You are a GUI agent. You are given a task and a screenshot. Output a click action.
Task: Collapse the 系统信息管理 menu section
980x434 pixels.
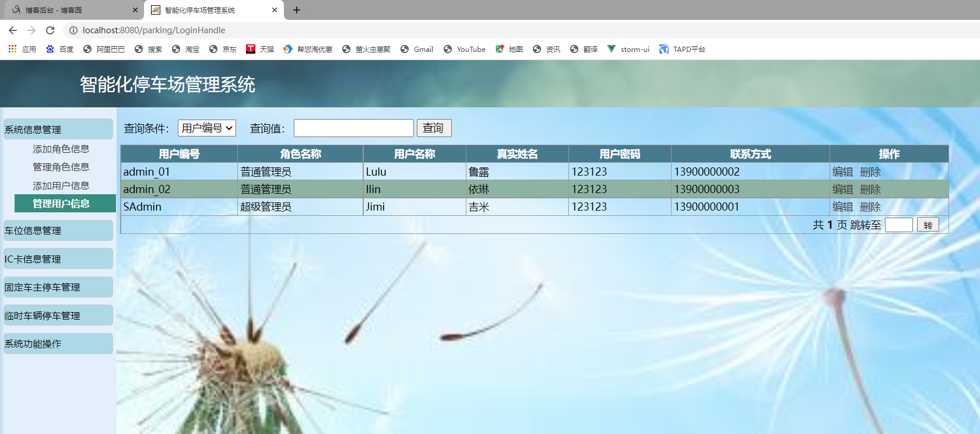point(58,129)
